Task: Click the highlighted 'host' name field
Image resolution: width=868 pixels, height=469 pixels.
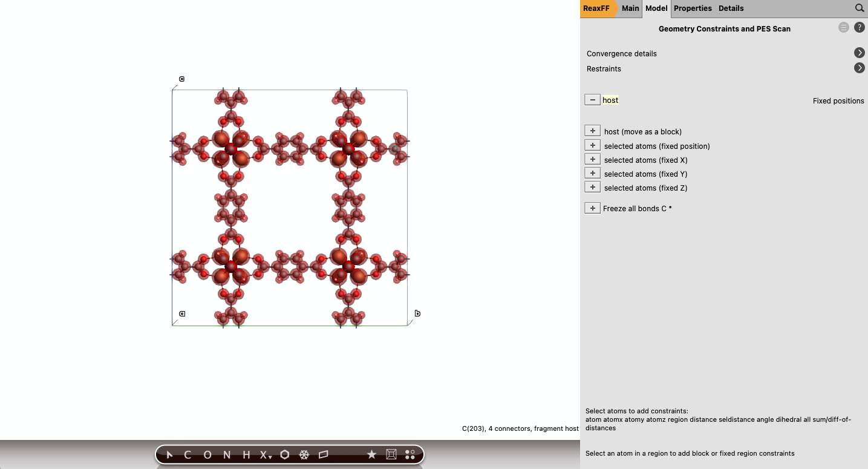Action: (610, 100)
